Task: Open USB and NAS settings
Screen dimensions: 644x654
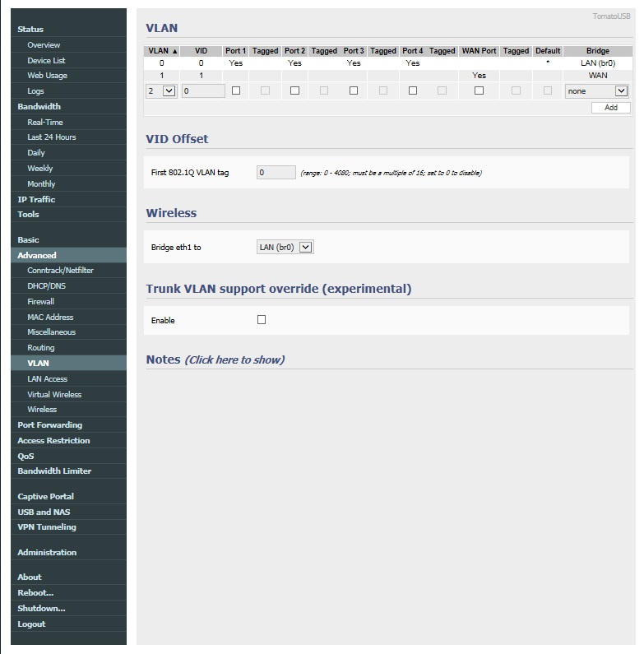Action: click(44, 513)
